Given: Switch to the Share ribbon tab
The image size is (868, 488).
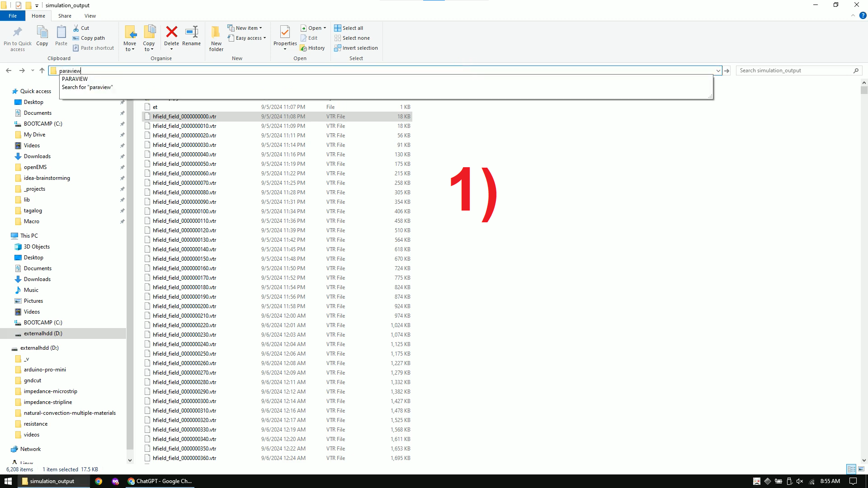Looking at the screenshot, I should (65, 16).
